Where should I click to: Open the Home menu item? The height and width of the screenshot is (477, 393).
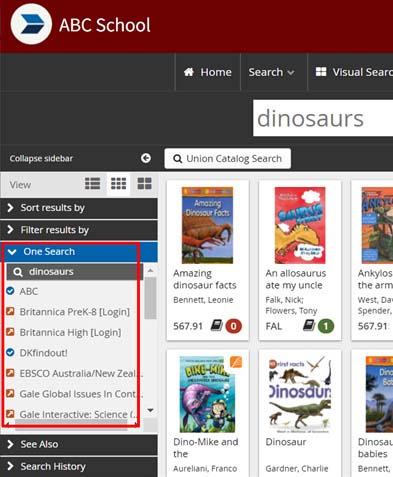208,72
